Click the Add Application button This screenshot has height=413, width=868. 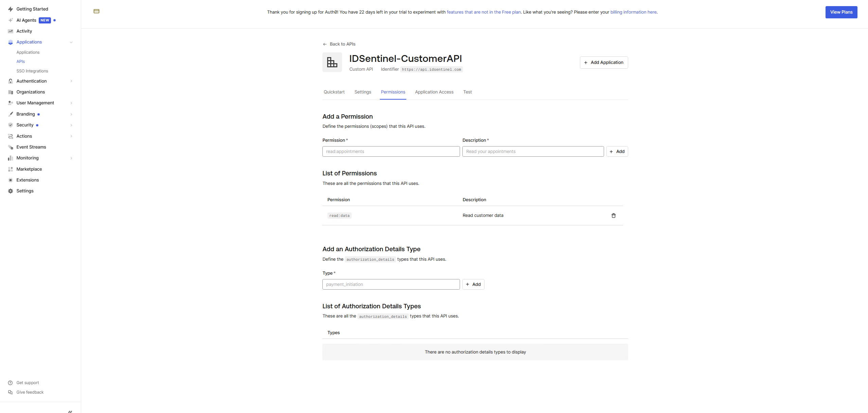coord(604,63)
